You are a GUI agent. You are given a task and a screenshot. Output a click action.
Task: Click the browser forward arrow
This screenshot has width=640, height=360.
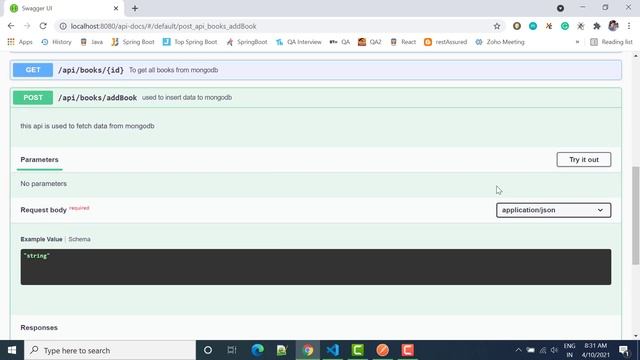pyautogui.click(x=27, y=26)
